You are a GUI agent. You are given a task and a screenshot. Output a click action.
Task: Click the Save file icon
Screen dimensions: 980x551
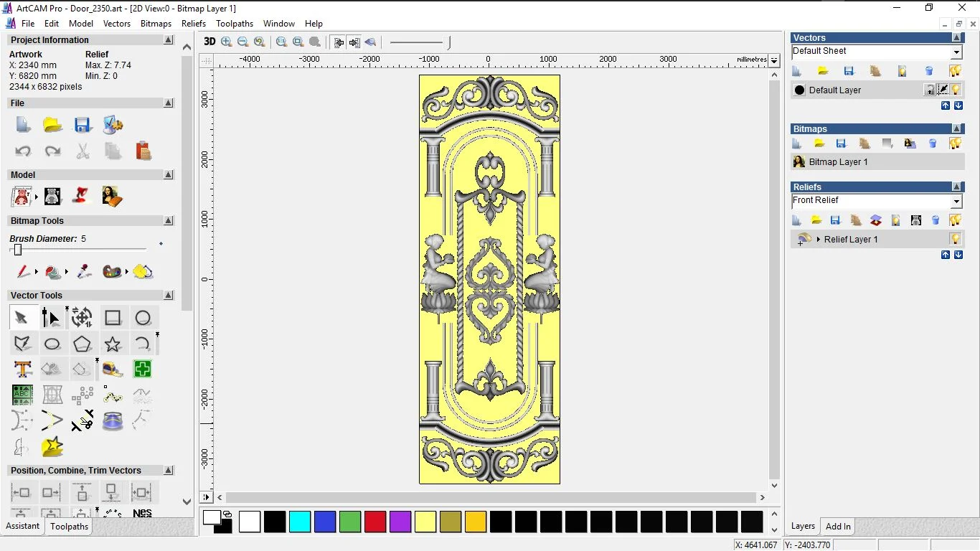tap(83, 126)
